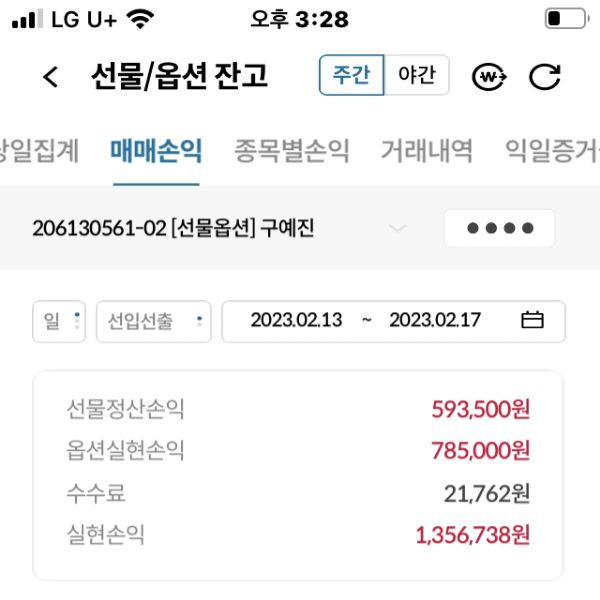
Task: Open the 일 period dropdown
Action: point(59,321)
